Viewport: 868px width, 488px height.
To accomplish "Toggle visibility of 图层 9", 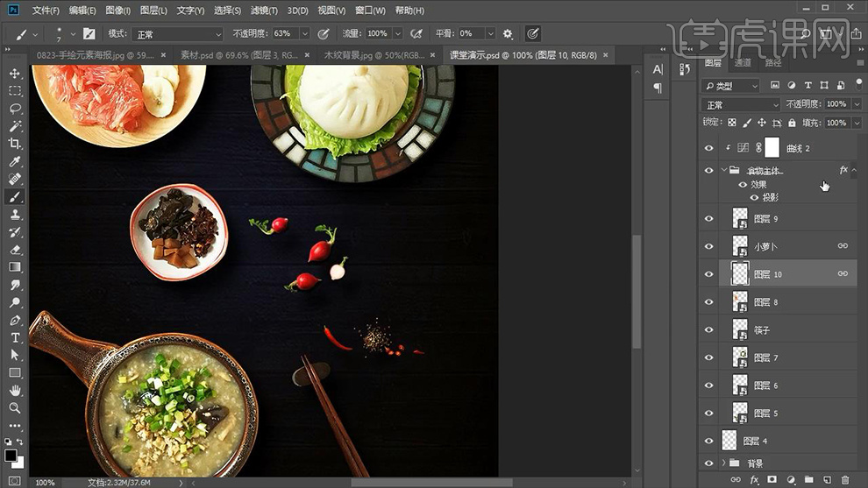I will [709, 218].
